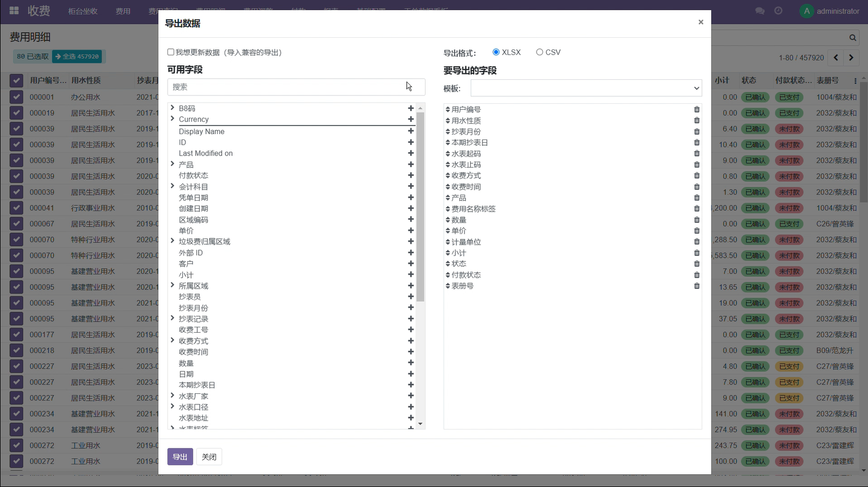Viewport: 868px width, 487px height.
Task: Open the 模板 template dropdown
Action: (586, 88)
